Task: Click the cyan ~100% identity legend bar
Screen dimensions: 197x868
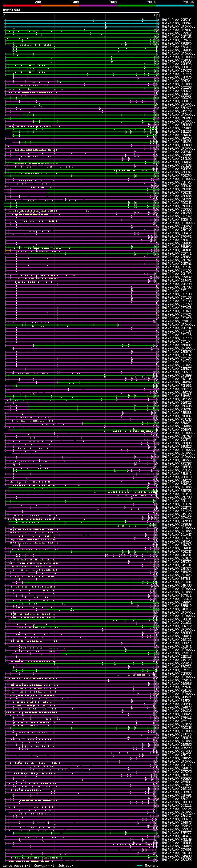Action: (175, 6)
